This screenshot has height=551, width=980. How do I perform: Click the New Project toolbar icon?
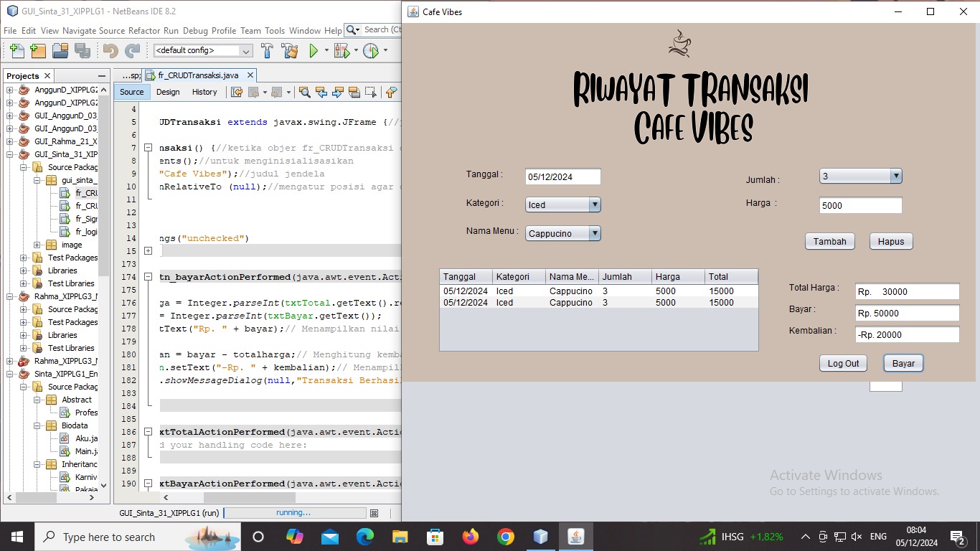click(38, 51)
